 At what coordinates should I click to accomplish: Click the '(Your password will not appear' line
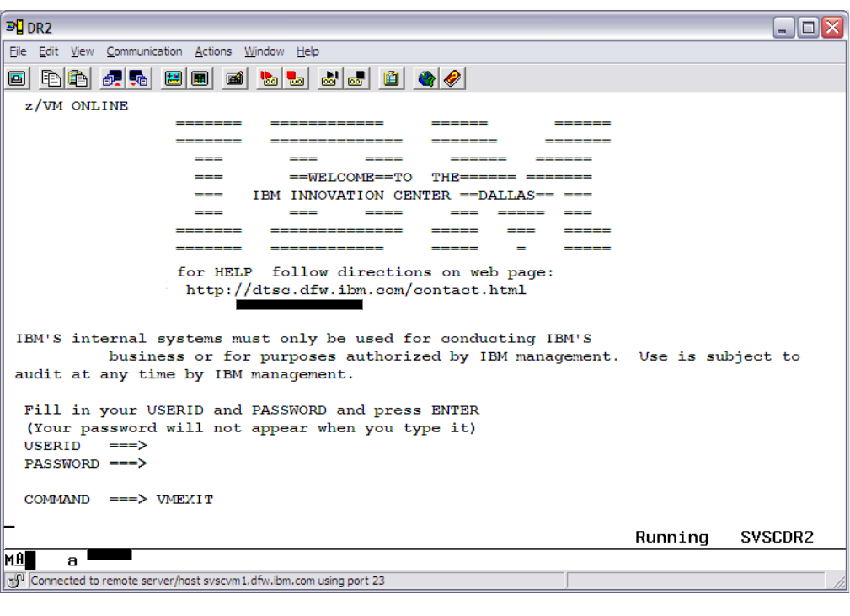(x=251, y=428)
